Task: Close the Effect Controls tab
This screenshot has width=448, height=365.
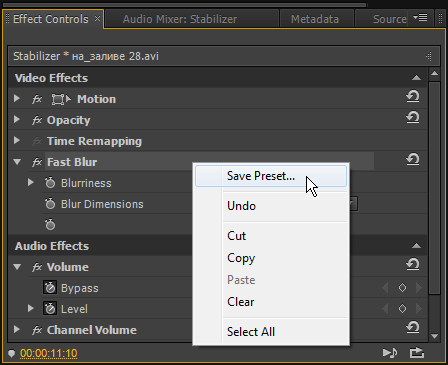Action: coord(97,19)
